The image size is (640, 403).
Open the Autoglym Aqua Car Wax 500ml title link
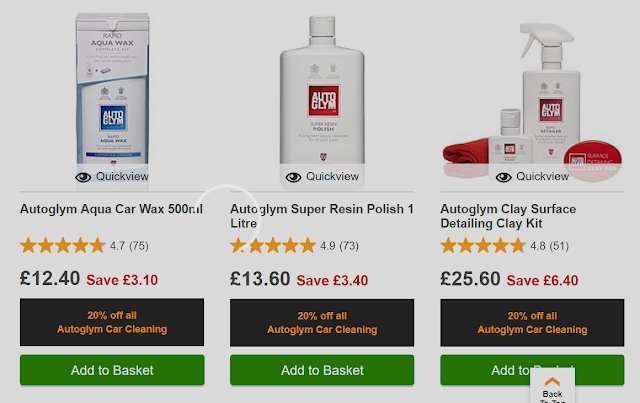click(x=111, y=209)
